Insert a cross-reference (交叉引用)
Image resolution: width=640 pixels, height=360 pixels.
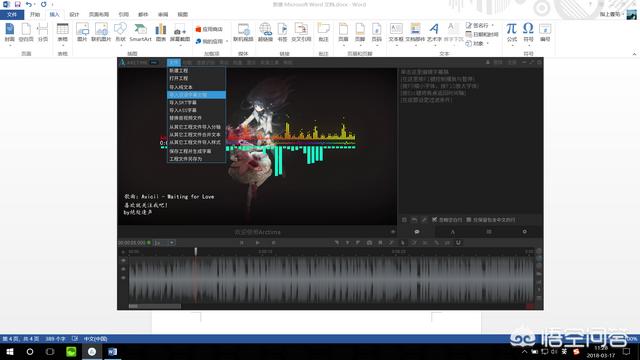click(x=301, y=33)
